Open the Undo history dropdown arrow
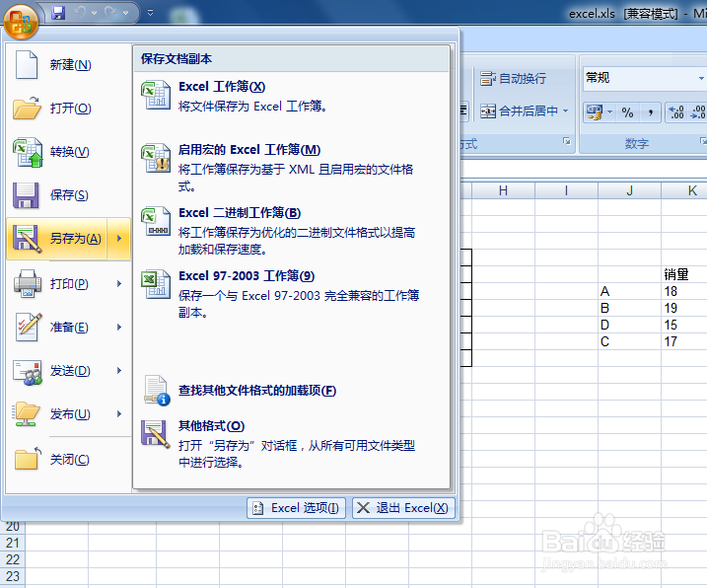707x588 pixels. (x=95, y=13)
